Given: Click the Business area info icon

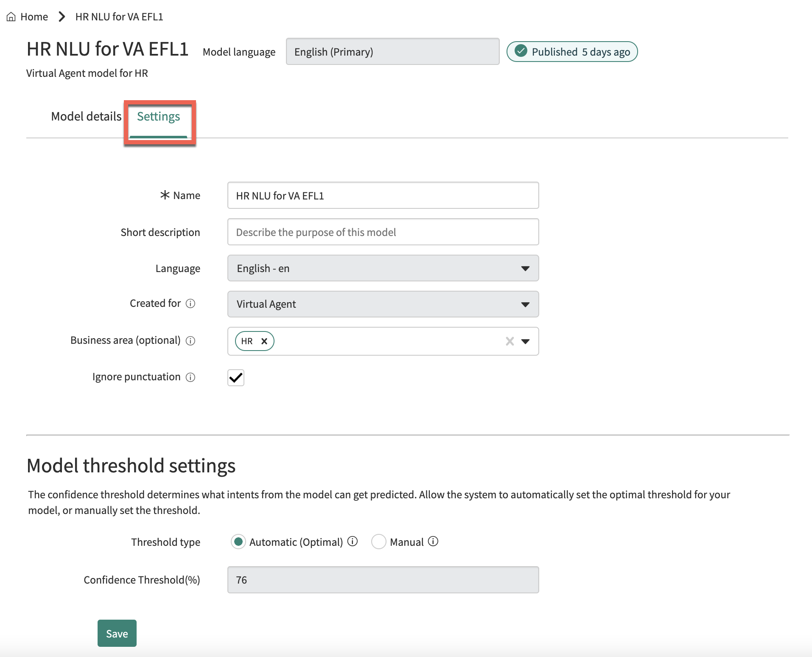Looking at the screenshot, I should click(190, 341).
